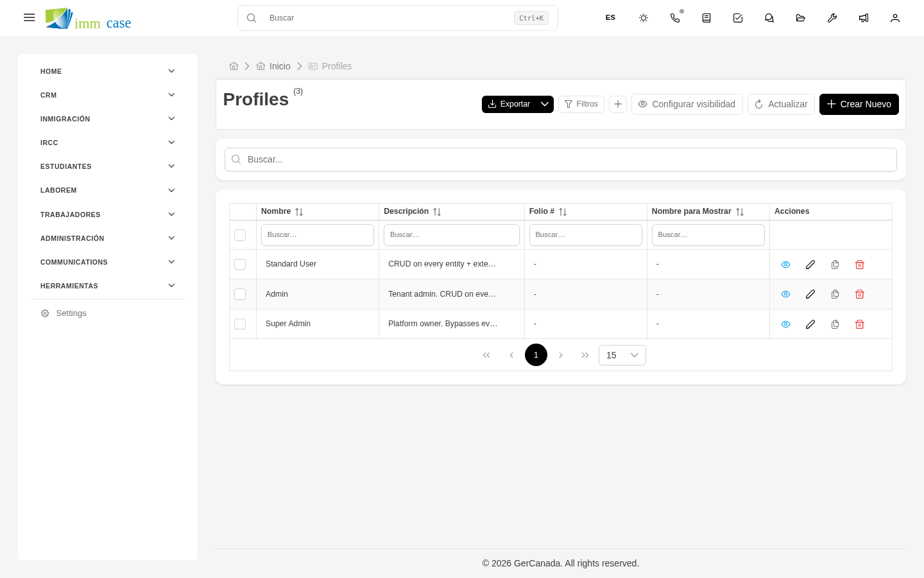924x578 pixels.
Task: Expand the IRCC sidebar section
Action: pos(108,143)
